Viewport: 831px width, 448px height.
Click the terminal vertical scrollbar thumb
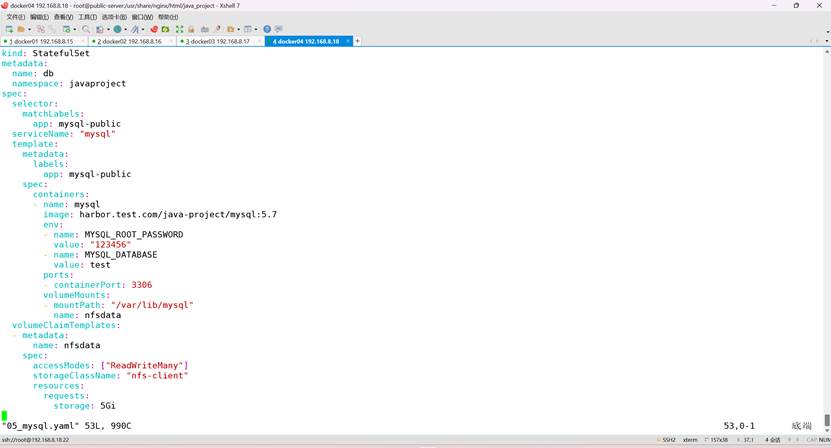click(x=827, y=420)
